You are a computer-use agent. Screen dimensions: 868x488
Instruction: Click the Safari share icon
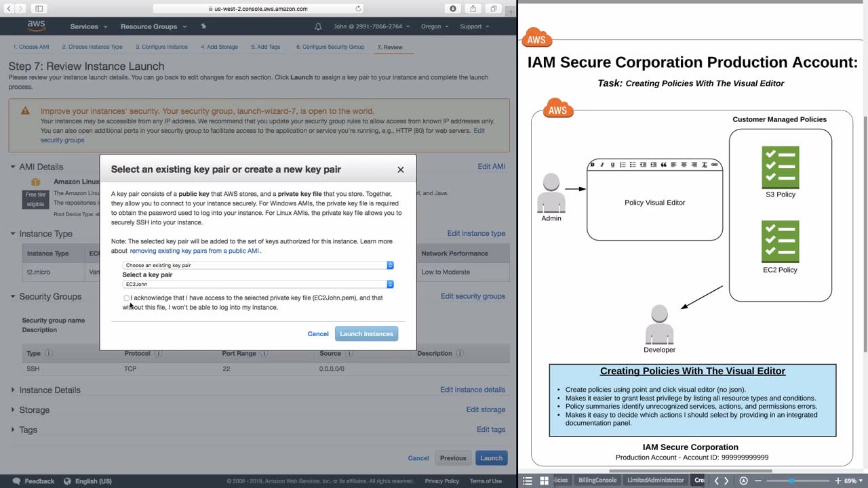coord(473,9)
